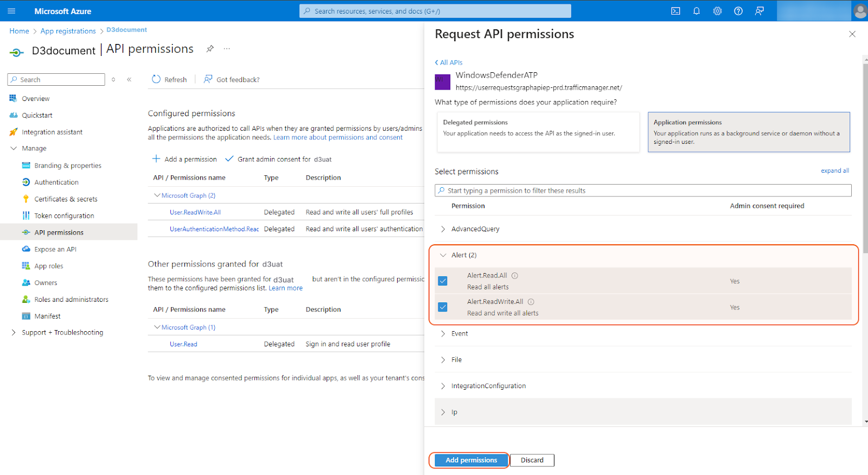Click the help question mark icon
The width and height of the screenshot is (868, 475).
coord(738,11)
